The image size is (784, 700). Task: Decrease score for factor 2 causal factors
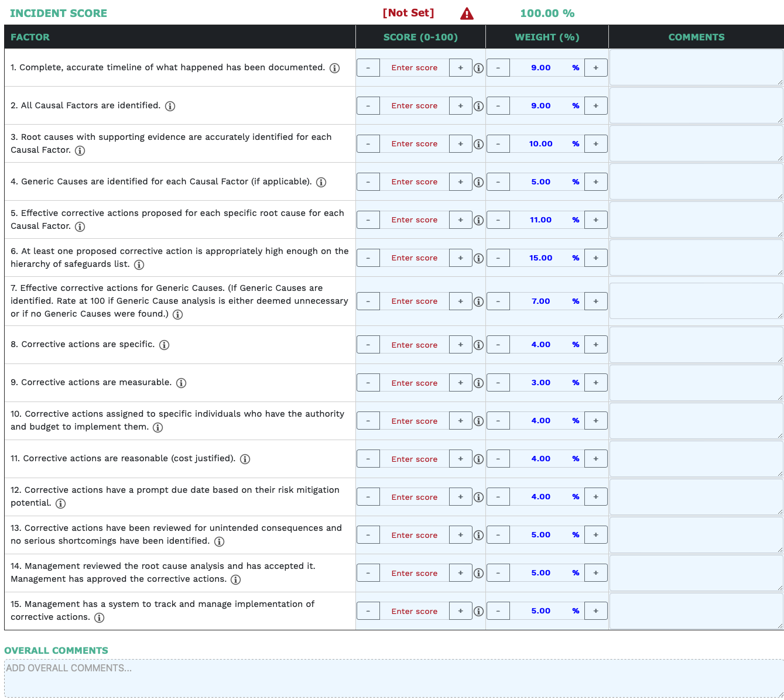(368, 106)
